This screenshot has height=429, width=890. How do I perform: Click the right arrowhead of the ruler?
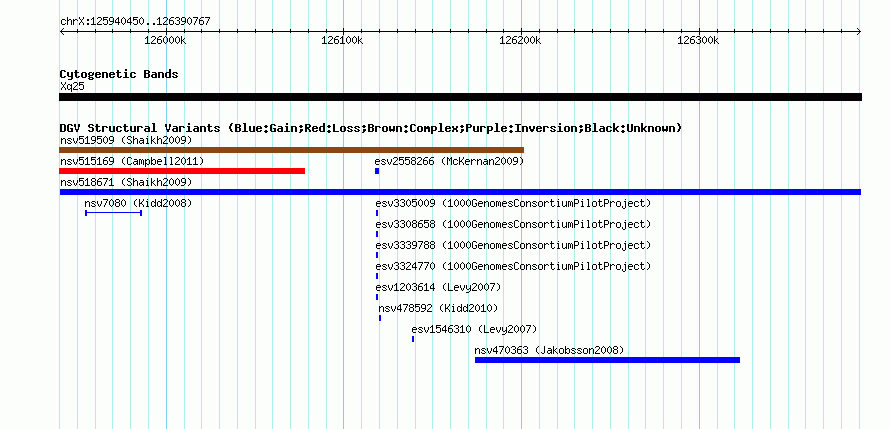point(859,32)
